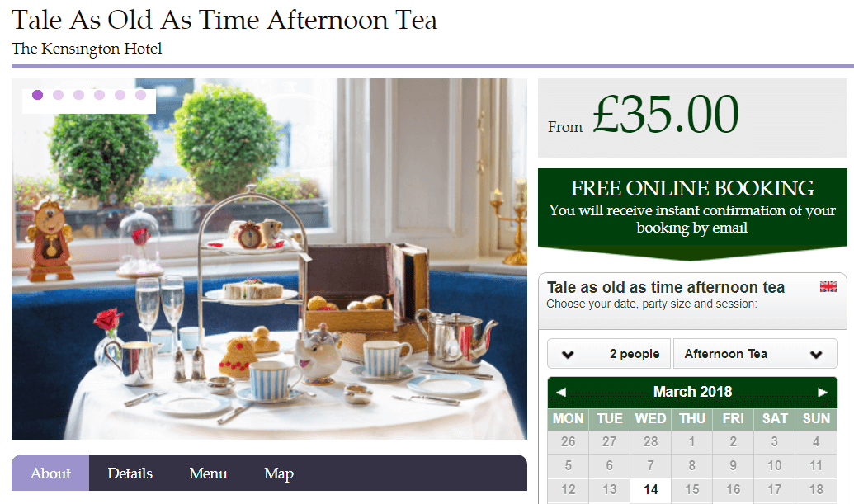Switch to the Details tab
This screenshot has height=504, width=854.
click(x=130, y=473)
